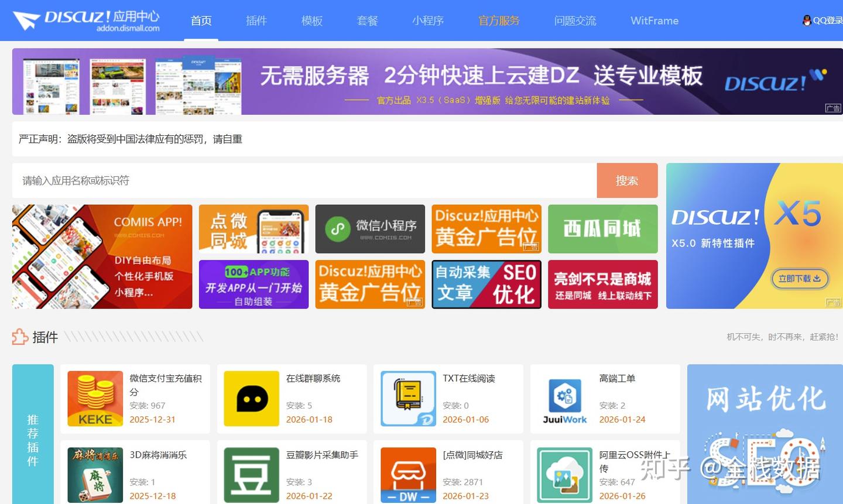
Task: Click the 严正声明 piracy notice text
Action: click(131, 139)
